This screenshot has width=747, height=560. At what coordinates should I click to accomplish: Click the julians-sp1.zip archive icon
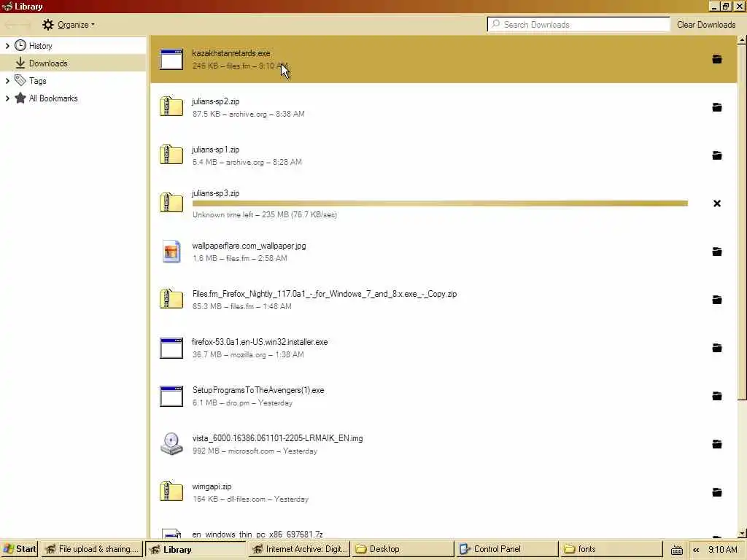click(171, 155)
